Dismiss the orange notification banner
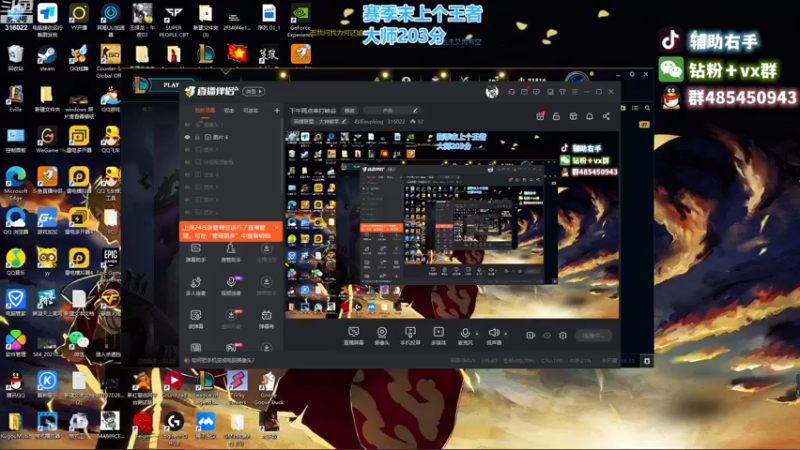 [276, 228]
